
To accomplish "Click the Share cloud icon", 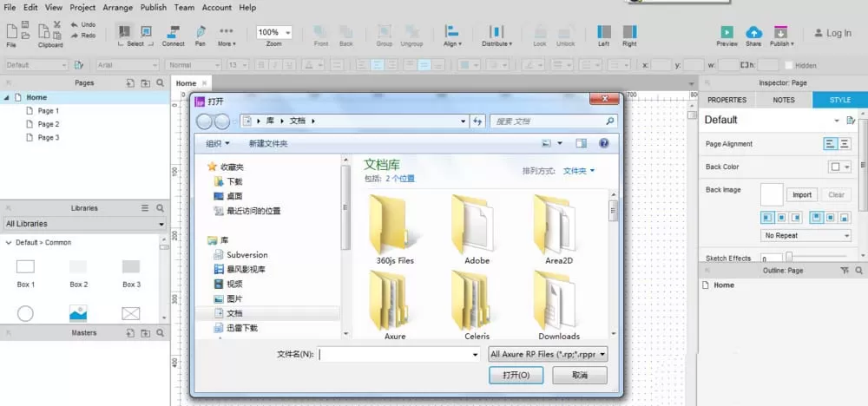I will coord(753,32).
